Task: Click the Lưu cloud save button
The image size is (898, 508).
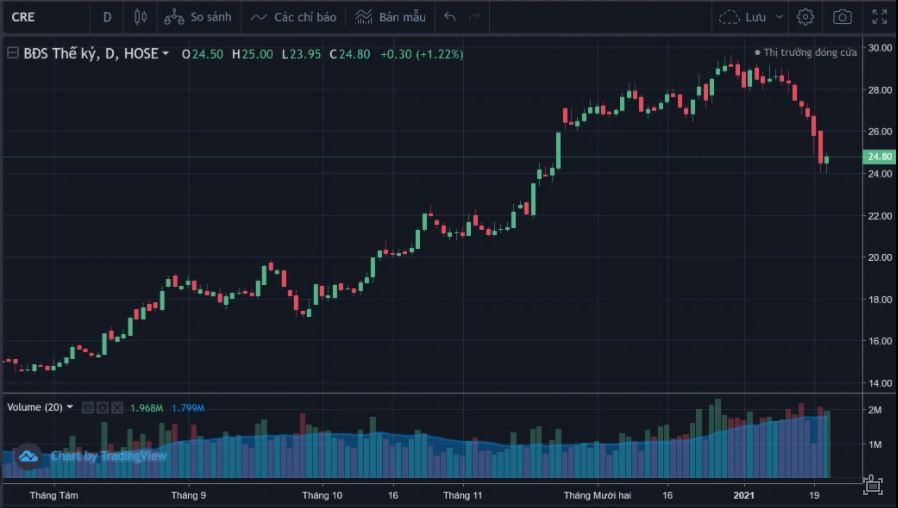Action: coord(742,17)
